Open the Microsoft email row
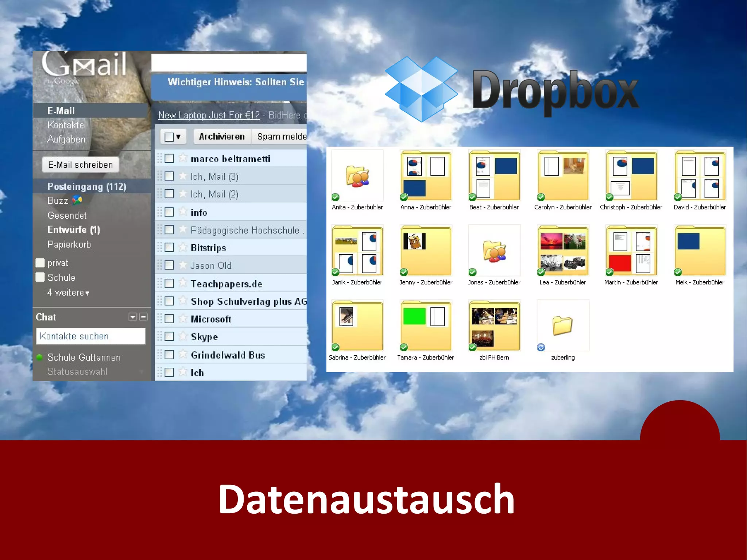The height and width of the screenshot is (560, 747). 231,318
